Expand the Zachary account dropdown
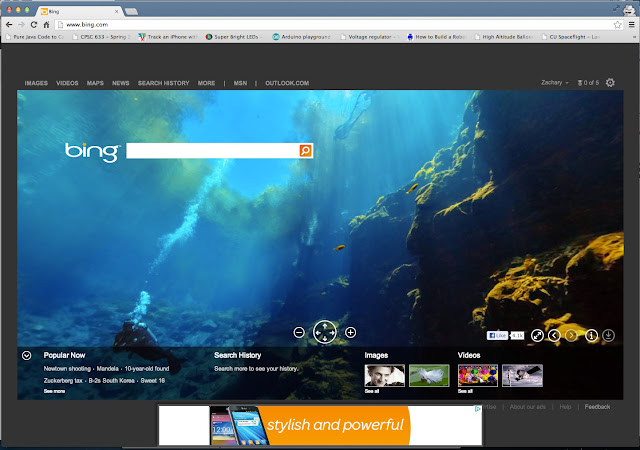 click(554, 83)
